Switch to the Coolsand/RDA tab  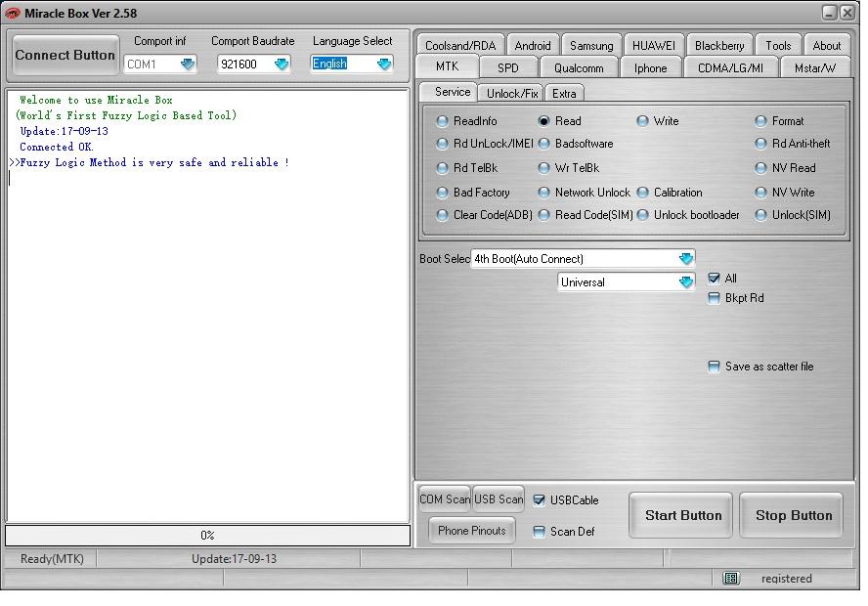460,46
